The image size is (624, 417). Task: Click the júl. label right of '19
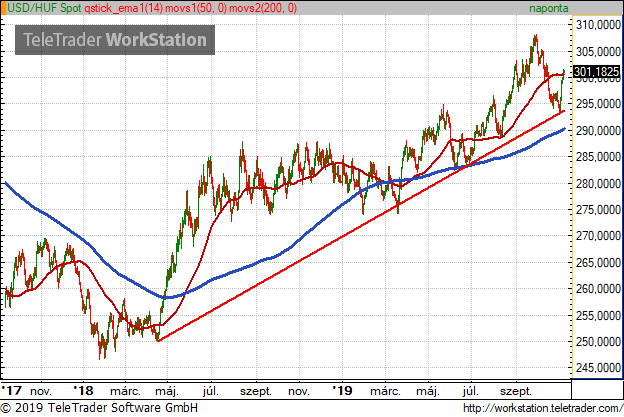coord(470,391)
